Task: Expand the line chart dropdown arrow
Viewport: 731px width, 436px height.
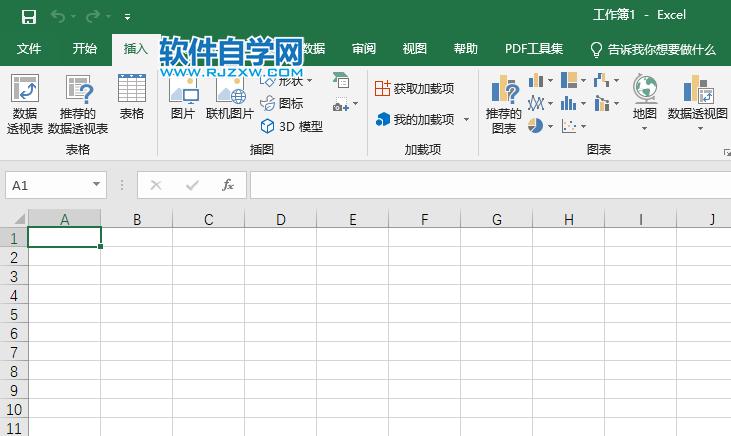Action: click(x=551, y=104)
